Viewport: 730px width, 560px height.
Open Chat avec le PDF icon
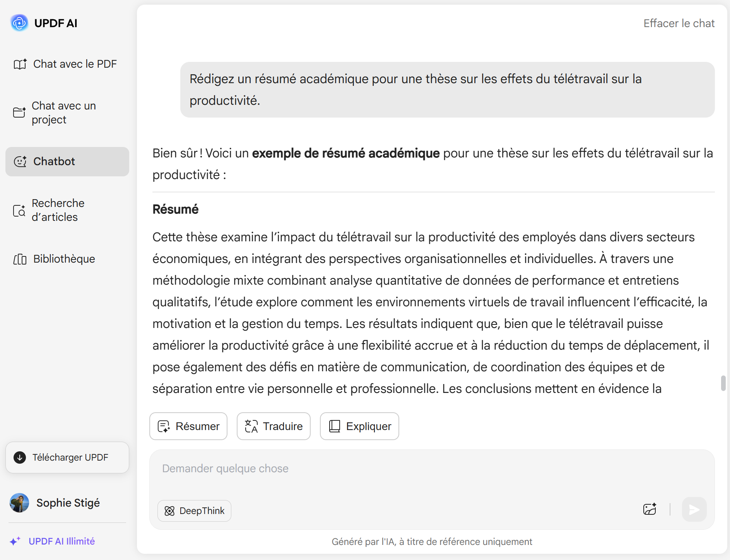[20, 64]
